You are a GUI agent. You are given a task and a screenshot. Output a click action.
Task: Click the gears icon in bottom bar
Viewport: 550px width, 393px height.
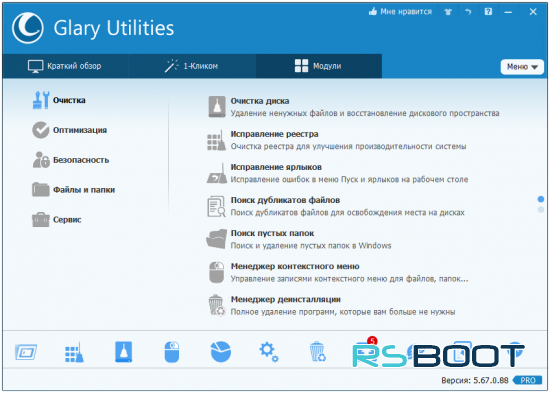click(269, 352)
